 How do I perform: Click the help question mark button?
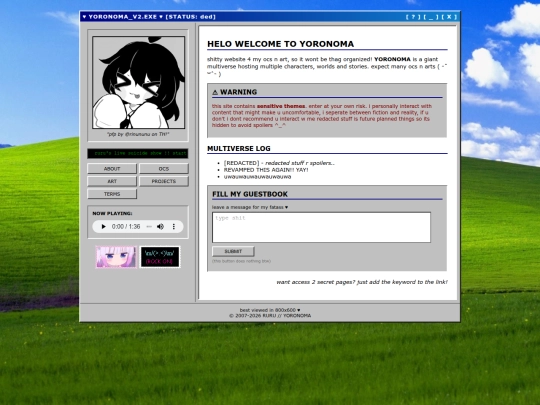tap(413, 17)
